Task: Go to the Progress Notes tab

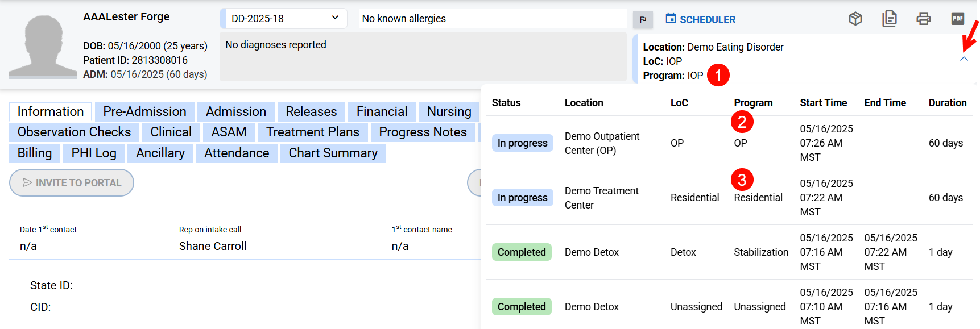Action: coord(423,132)
